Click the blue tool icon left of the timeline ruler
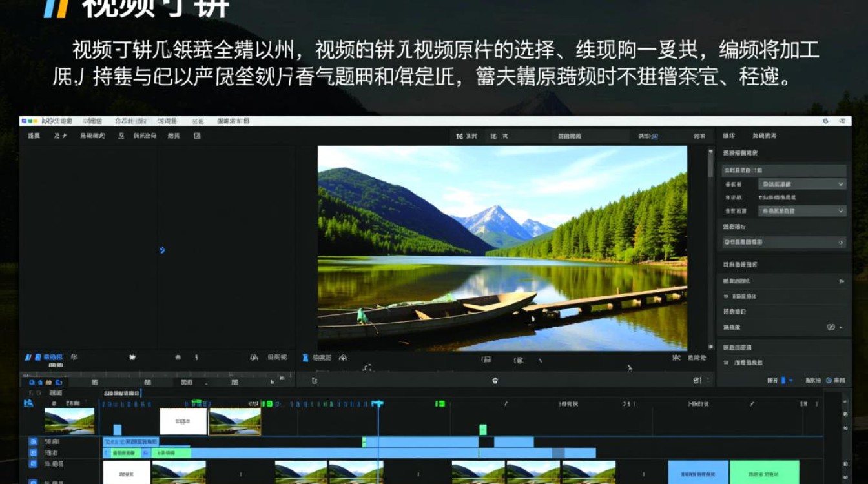 (28, 403)
